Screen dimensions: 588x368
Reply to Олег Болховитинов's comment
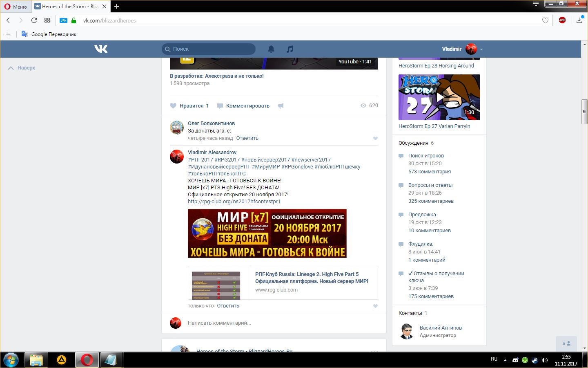[x=247, y=138]
